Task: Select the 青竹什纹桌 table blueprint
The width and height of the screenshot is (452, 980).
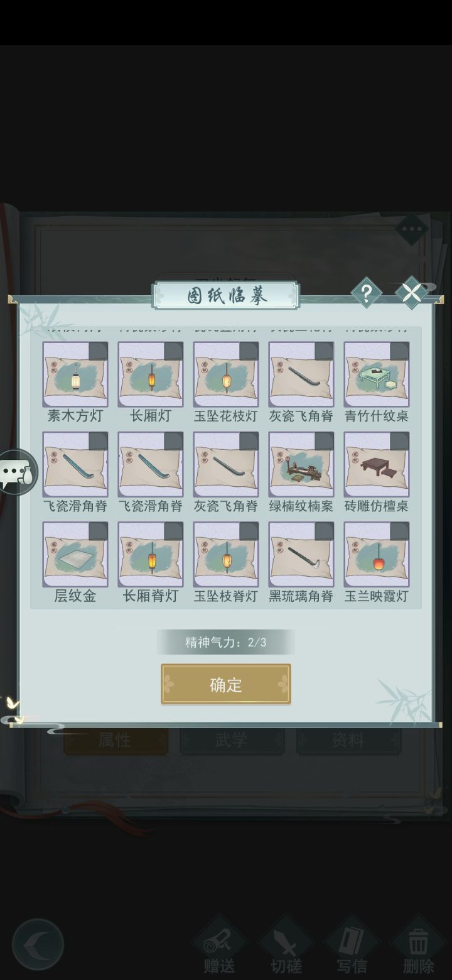Action: pos(377,374)
